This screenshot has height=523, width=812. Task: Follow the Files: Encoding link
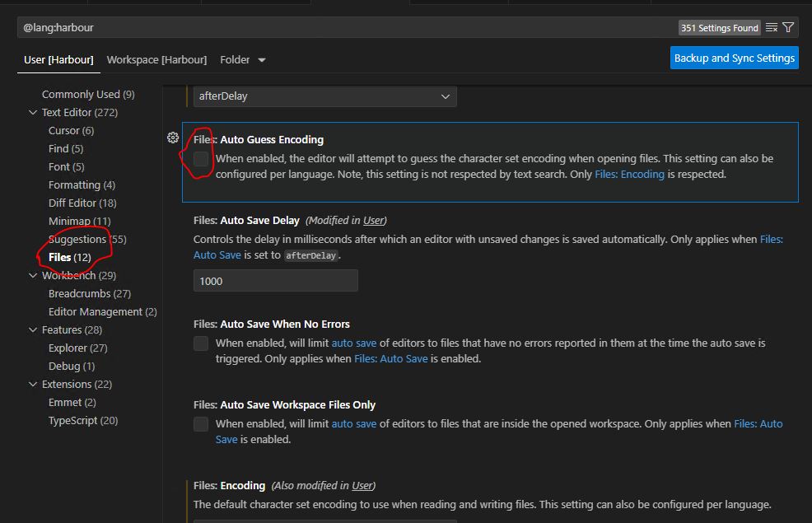point(629,175)
